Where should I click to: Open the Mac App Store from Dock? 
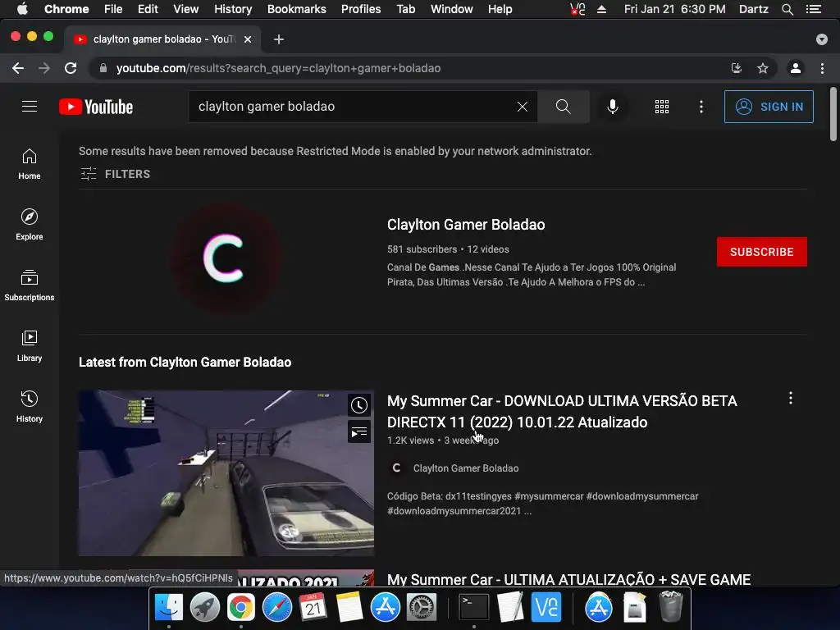(386, 607)
